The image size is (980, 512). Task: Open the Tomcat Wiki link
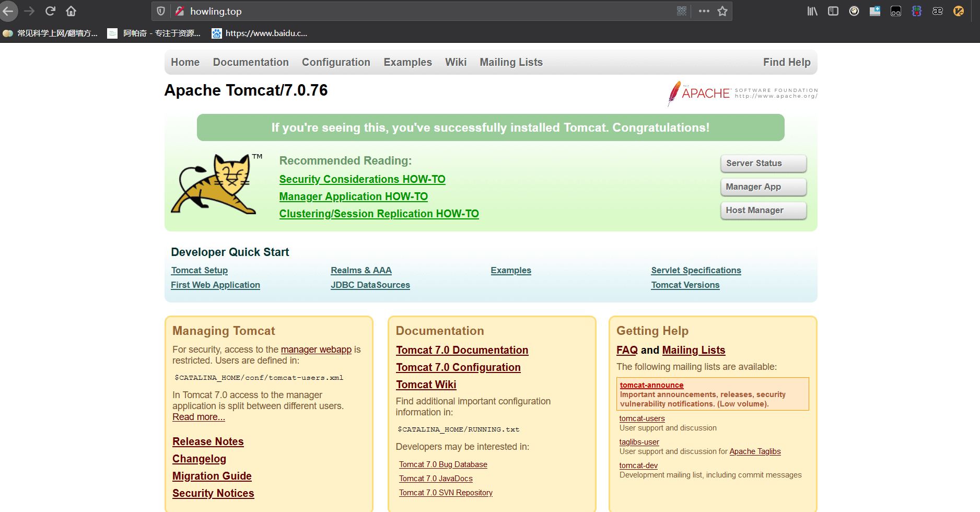pos(426,385)
